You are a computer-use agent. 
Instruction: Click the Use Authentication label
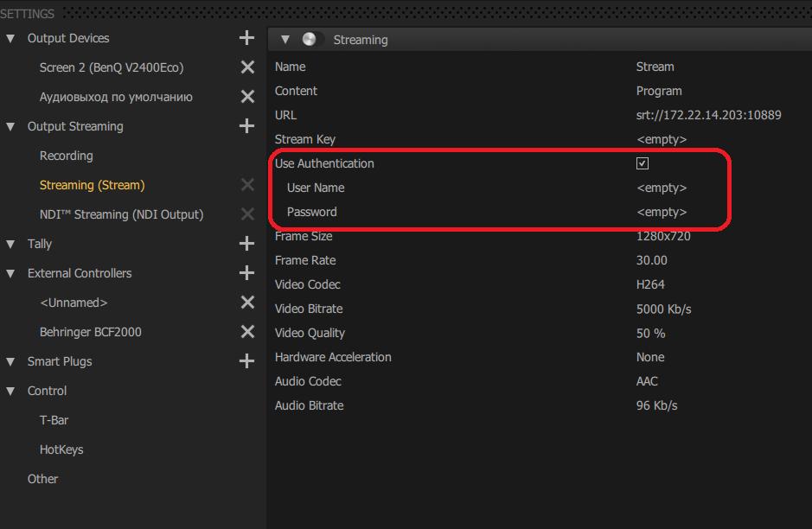tap(324, 163)
